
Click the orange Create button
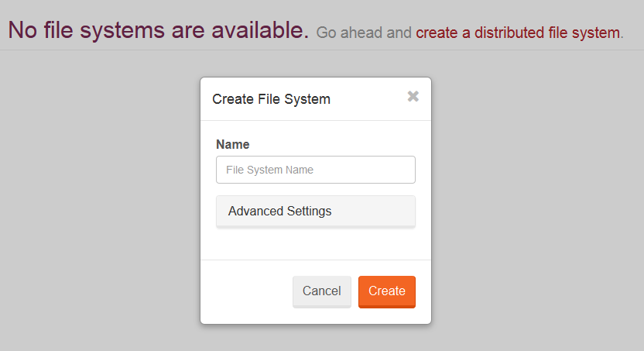386,291
